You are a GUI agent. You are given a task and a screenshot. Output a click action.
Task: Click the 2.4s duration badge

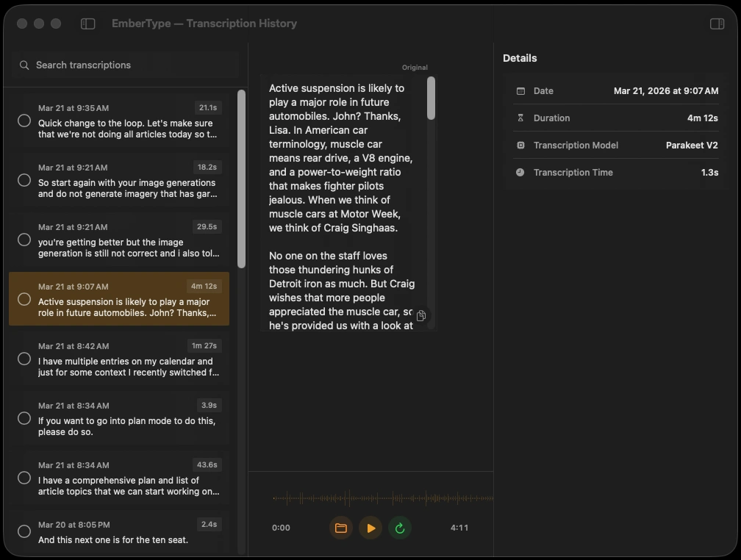coord(209,525)
